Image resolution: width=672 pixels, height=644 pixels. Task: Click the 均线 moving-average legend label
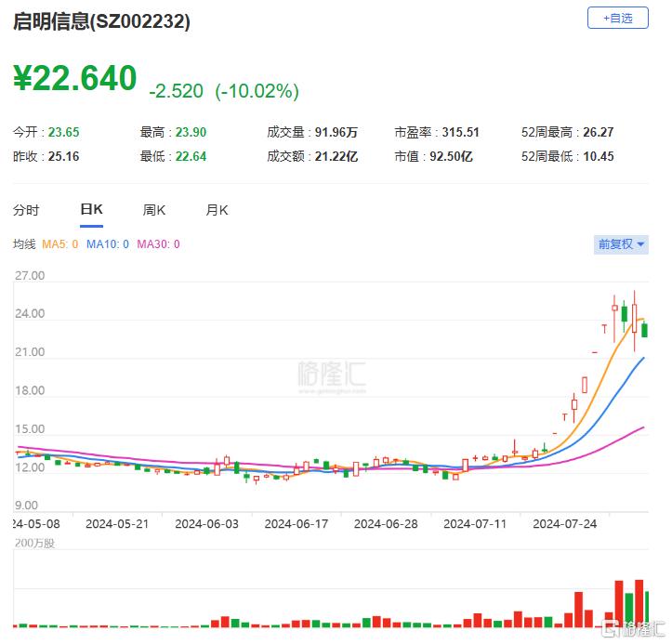tap(24, 244)
